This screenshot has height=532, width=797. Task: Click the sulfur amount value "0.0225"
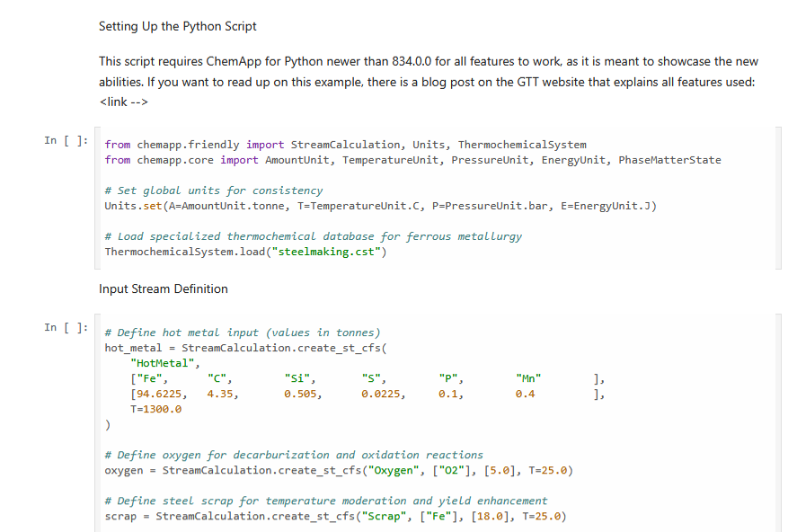(x=381, y=394)
